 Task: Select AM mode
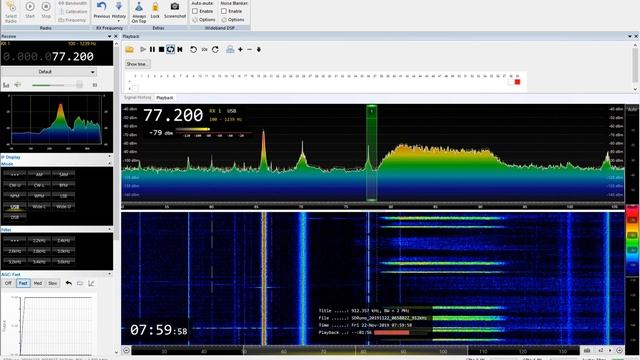point(39,175)
